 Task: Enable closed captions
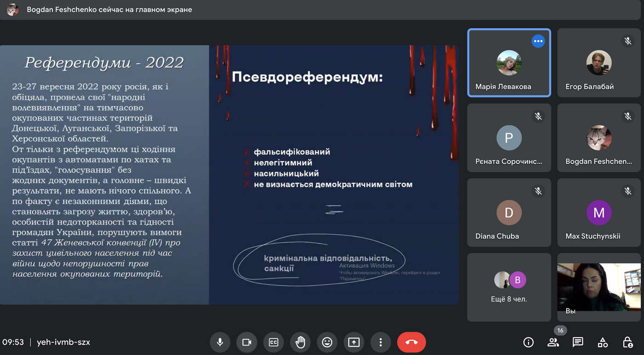273,342
